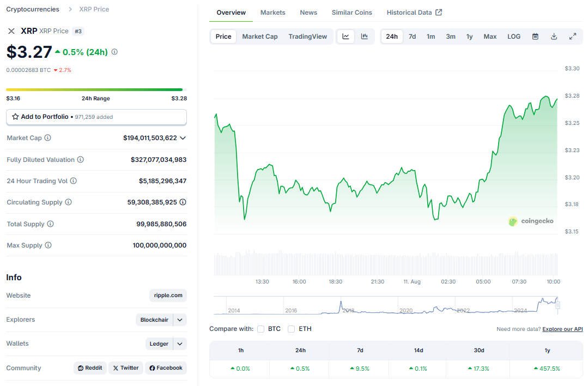Tick the BTC compare checkbox
Image resolution: width=588 pixels, height=386 pixels.
click(x=260, y=329)
